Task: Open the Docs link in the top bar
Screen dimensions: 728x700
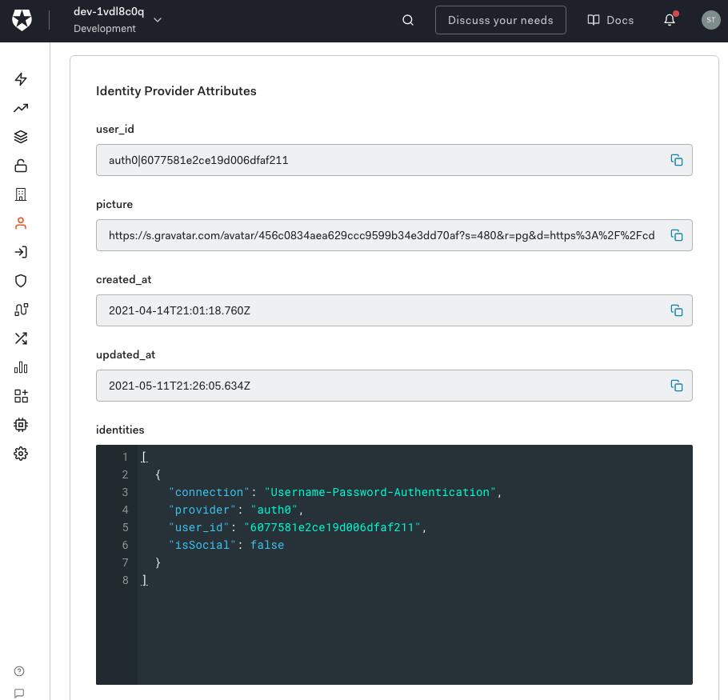Action: point(610,20)
